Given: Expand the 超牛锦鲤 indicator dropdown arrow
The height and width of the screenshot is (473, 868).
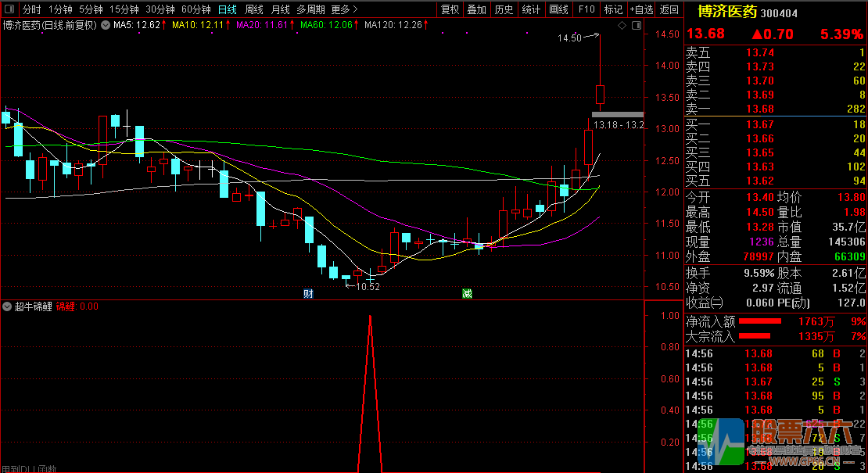Looking at the screenshot, I should click(8, 306).
